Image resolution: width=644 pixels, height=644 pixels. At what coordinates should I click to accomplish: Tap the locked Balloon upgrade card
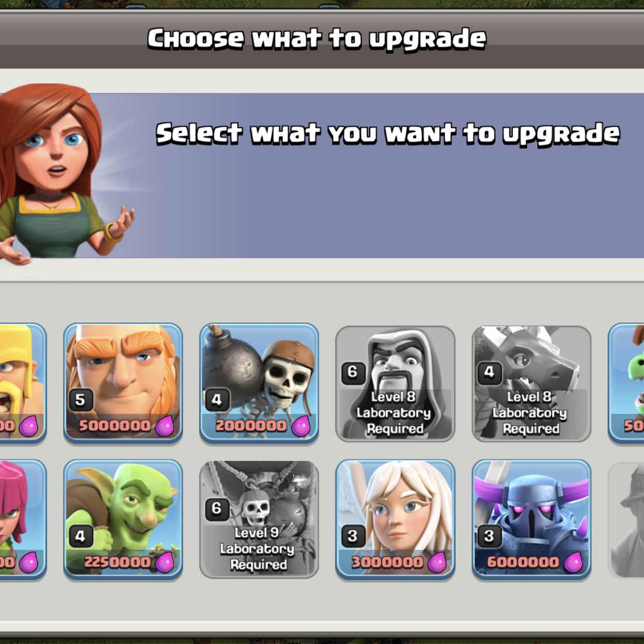click(259, 520)
